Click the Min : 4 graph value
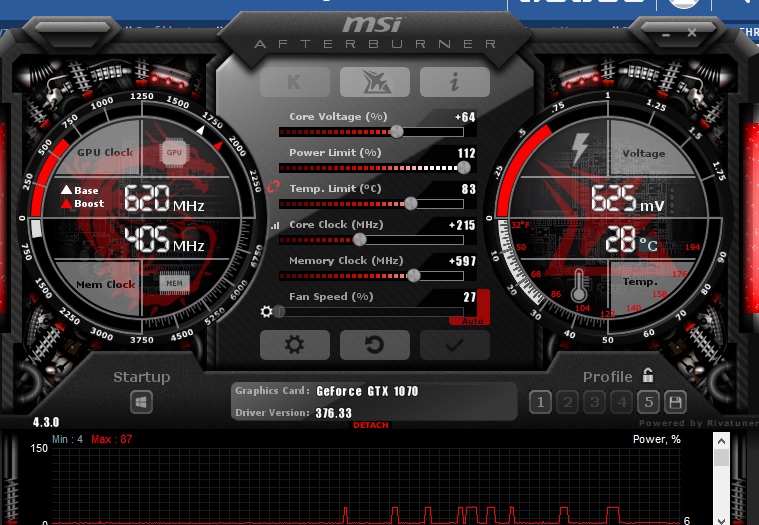Image resolution: width=759 pixels, height=525 pixels. pos(67,439)
